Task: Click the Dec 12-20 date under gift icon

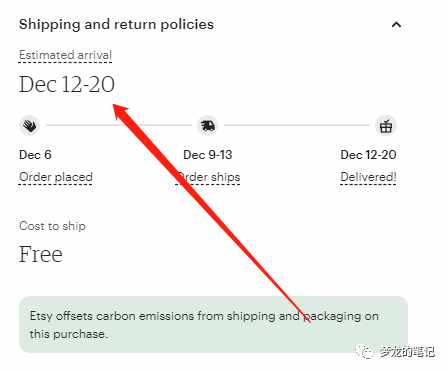Action: [368, 155]
